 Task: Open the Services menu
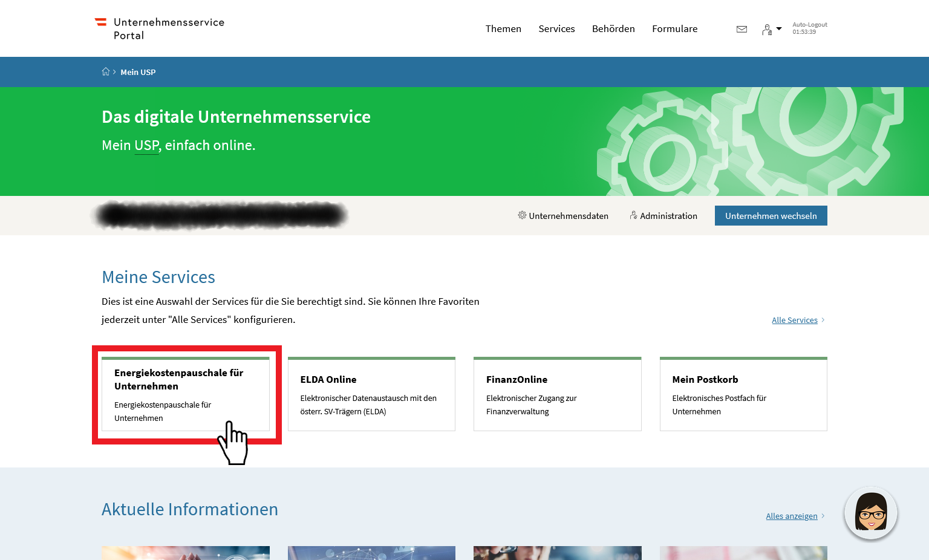click(x=556, y=29)
